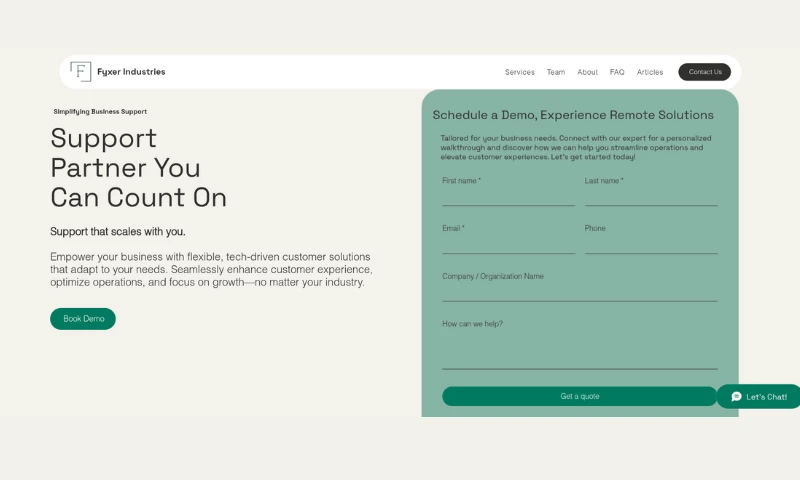Screen dimensions: 800x480
Task: Click the Fyxer Industries F logo icon
Action: point(81,72)
